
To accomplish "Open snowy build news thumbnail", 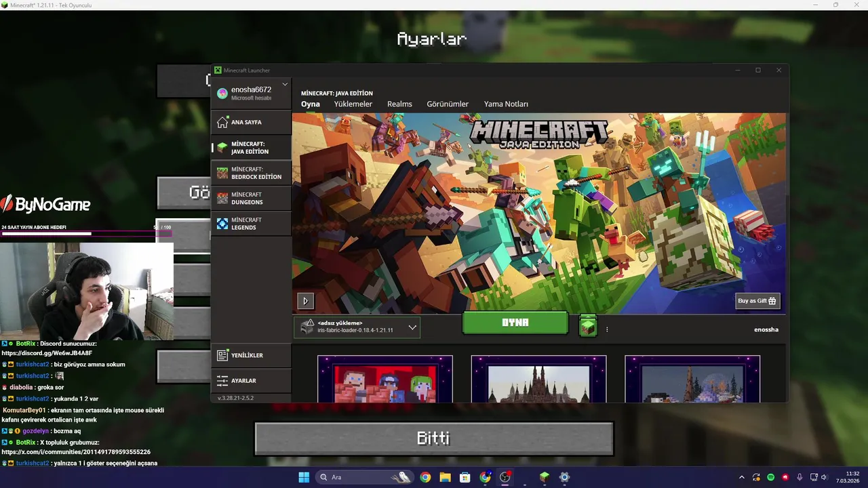I will (x=692, y=379).
